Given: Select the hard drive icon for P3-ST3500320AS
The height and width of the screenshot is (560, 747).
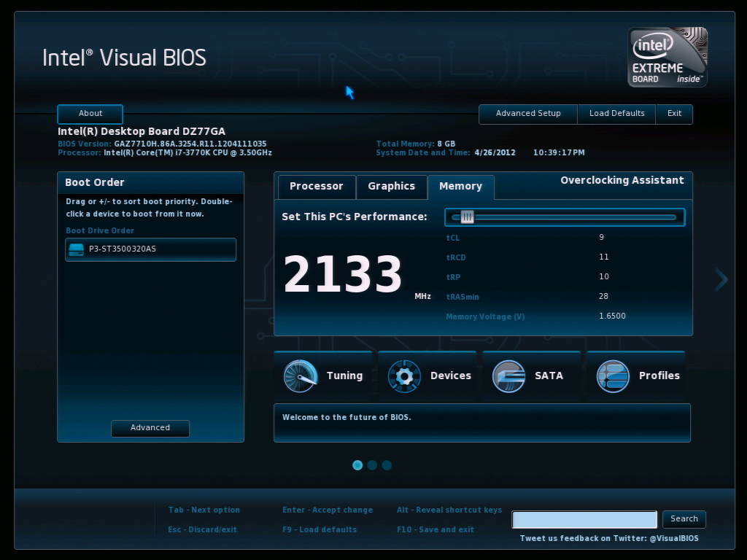Looking at the screenshot, I should (76, 249).
